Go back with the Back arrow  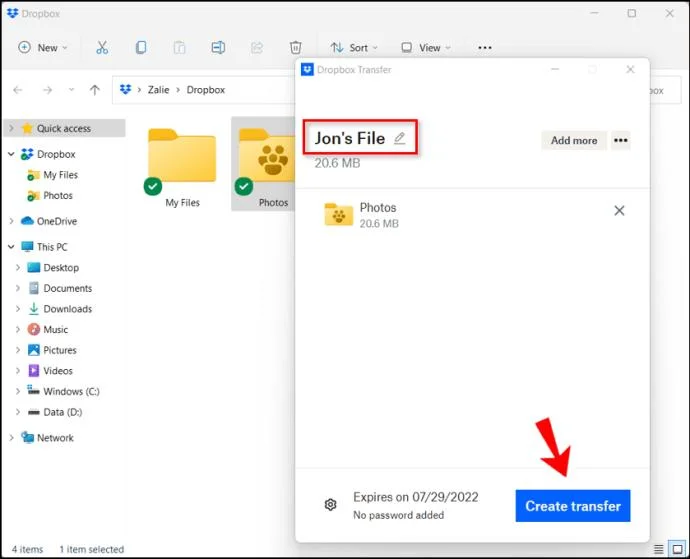[x=18, y=90]
